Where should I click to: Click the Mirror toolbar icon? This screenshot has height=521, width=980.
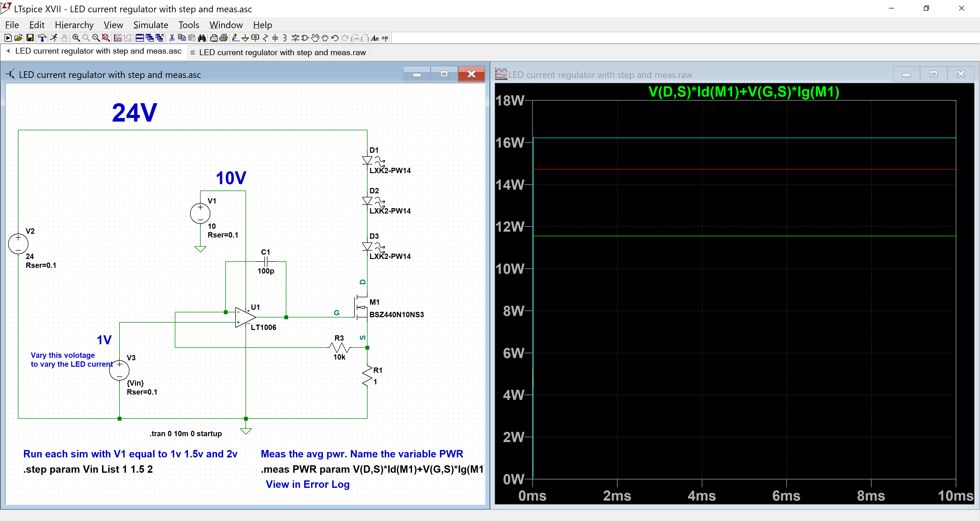(x=365, y=38)
